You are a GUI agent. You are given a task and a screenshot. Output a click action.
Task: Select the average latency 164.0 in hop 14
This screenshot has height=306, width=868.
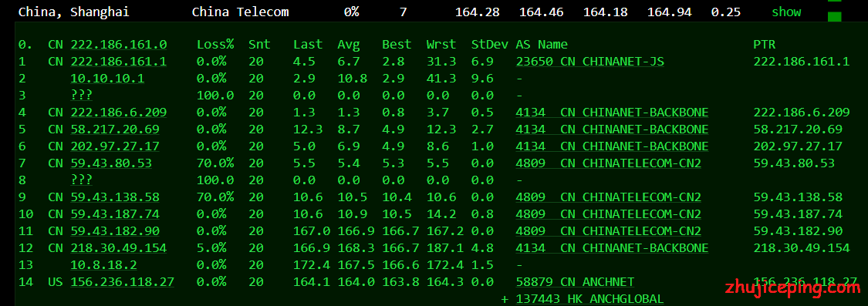356,281
